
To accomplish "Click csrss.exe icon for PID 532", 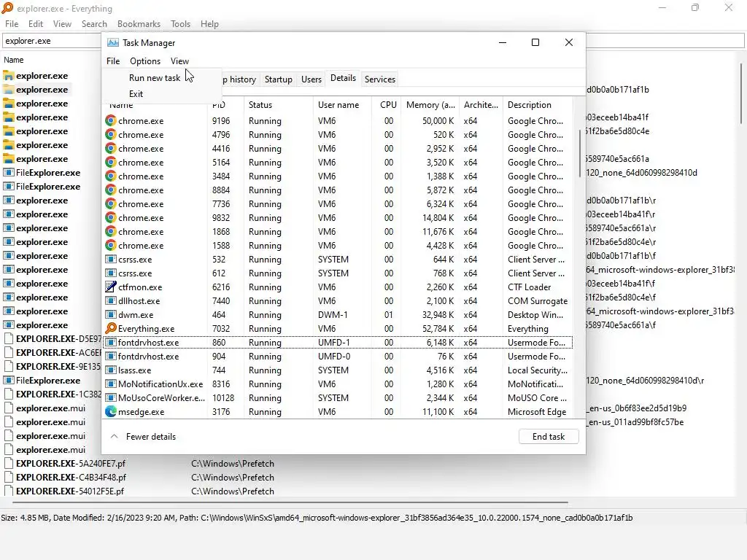I will (111, 260).
